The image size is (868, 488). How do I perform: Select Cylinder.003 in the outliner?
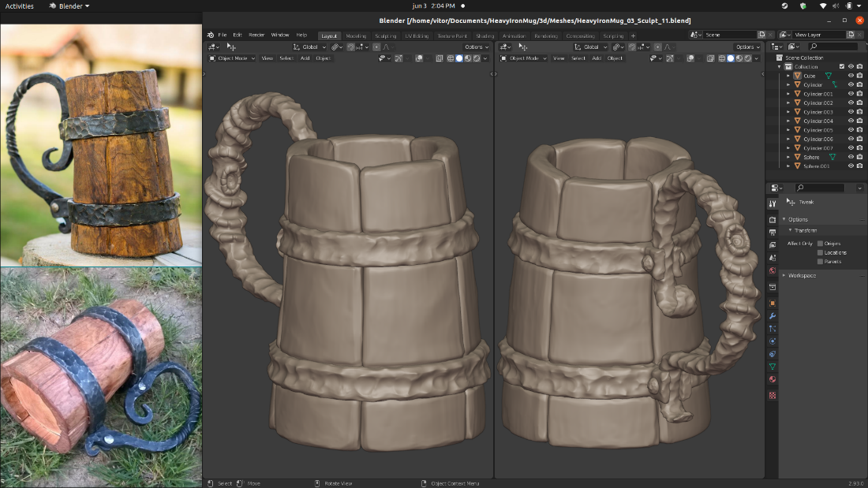coord(817,111)
